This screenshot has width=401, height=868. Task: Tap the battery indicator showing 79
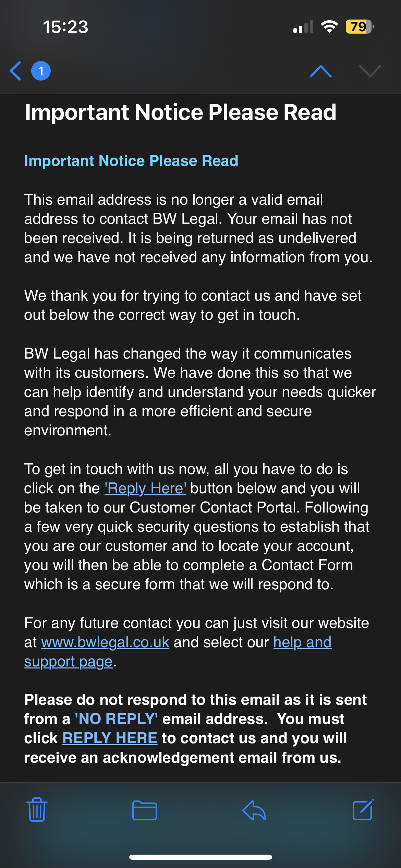(359, 27)
